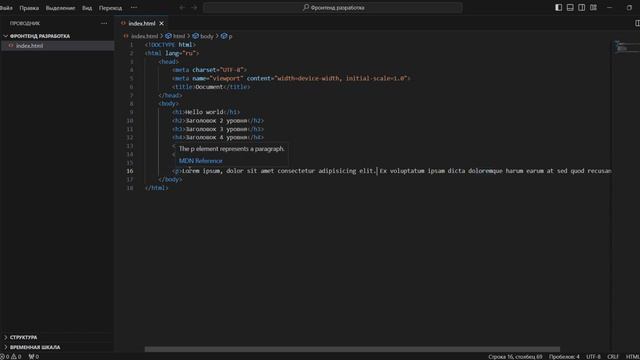This screenshot has width=640, height=360.
Task: Open the Правка menu
Action: [29, 8]
